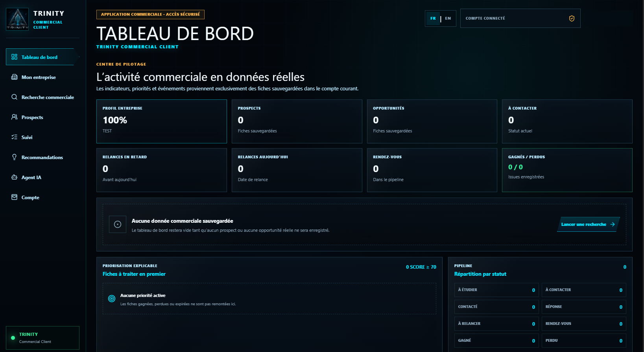Click the Recherche commerciale magnifier icon
Screen dimensions: 644x352
[15, 97]
